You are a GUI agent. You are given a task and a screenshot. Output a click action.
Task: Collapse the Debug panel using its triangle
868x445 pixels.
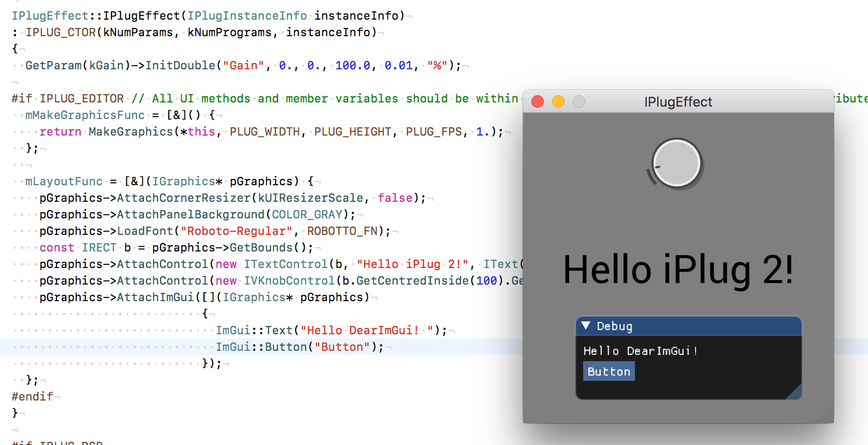click(586, 325)
